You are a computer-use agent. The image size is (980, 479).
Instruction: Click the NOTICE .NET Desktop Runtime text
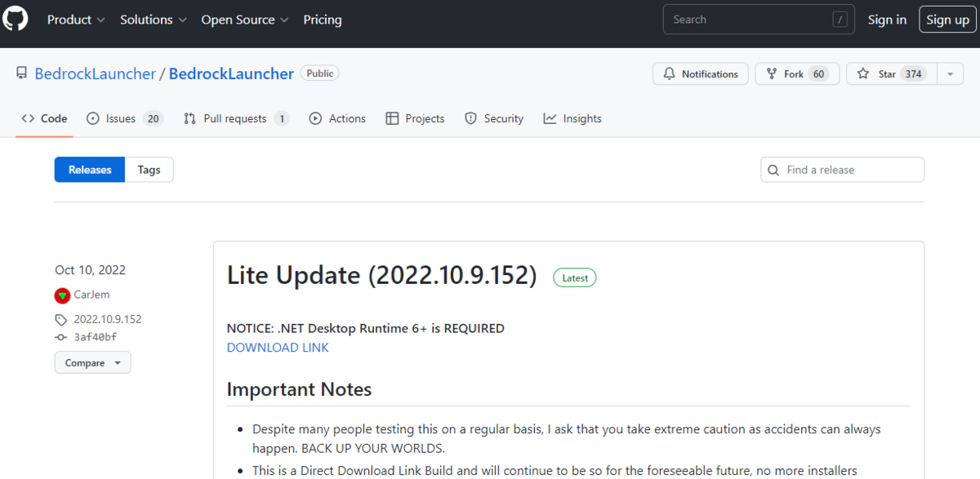pos(366,329)
